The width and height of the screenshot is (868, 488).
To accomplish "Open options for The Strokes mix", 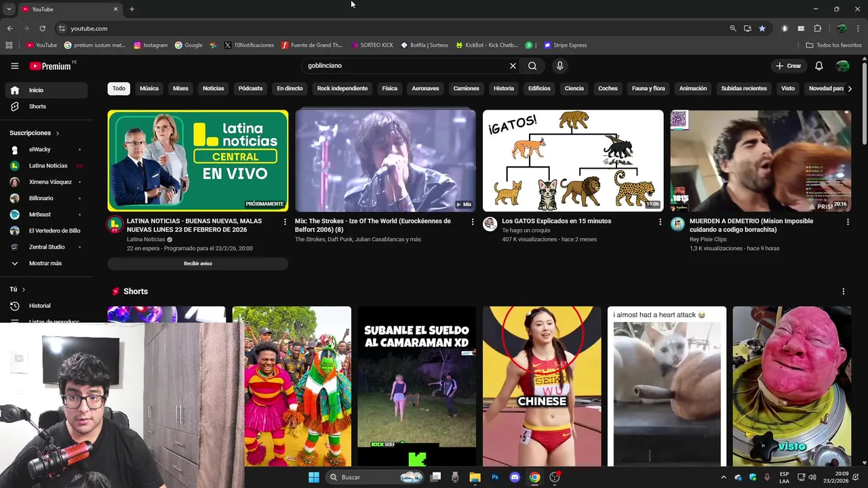I will point(473,222).
